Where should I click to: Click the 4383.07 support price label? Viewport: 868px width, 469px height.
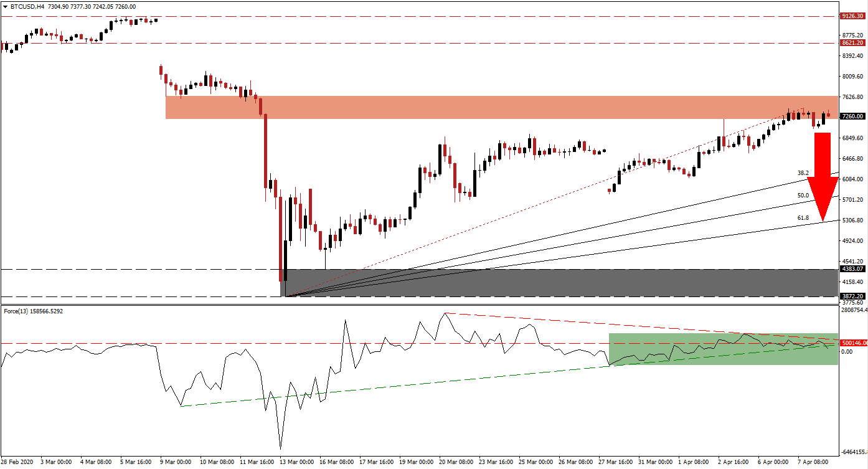[851, 270]
